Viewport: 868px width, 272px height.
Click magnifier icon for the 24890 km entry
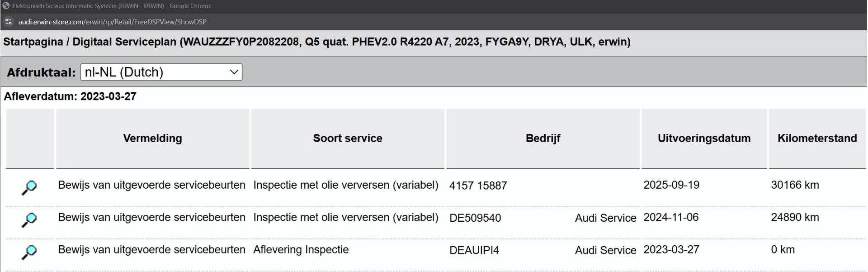(29, 220)
